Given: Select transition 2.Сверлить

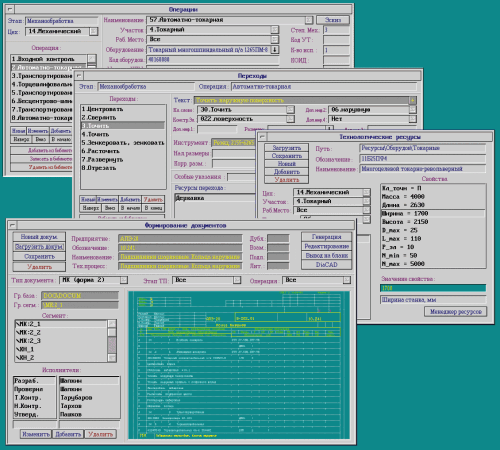Looking at the screenshot, I should (x=123, y=117).
